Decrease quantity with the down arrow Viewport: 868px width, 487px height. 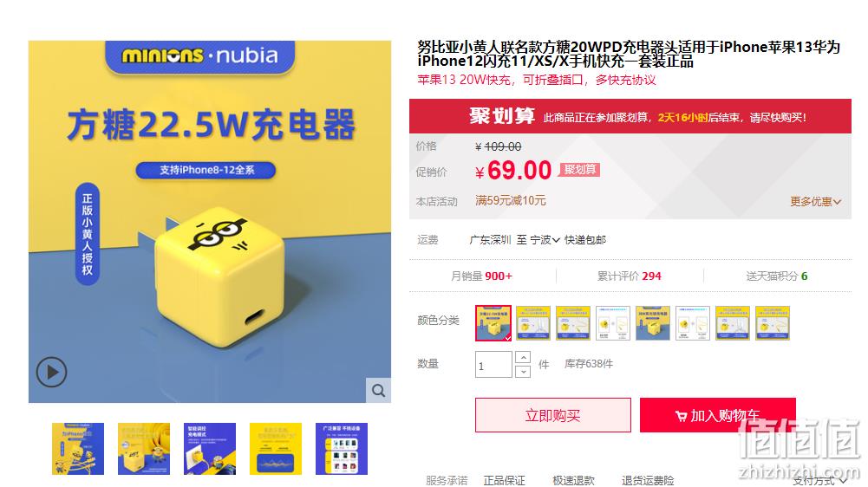point(523,372)
